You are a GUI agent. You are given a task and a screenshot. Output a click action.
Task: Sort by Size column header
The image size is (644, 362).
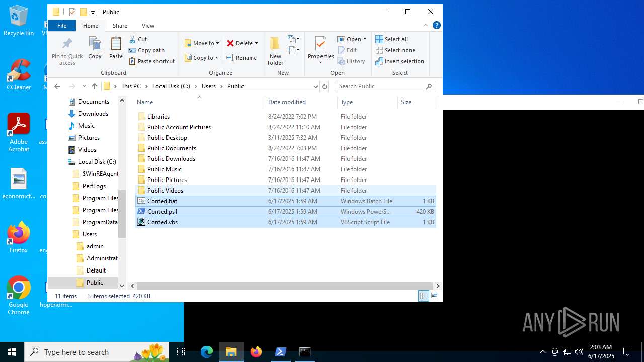point(417,102)
